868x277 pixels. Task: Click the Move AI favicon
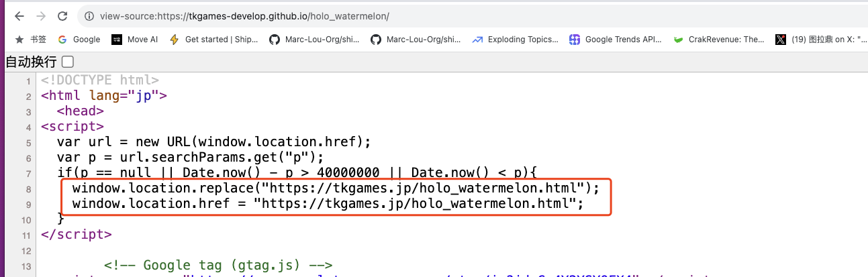tap(117, 40)
